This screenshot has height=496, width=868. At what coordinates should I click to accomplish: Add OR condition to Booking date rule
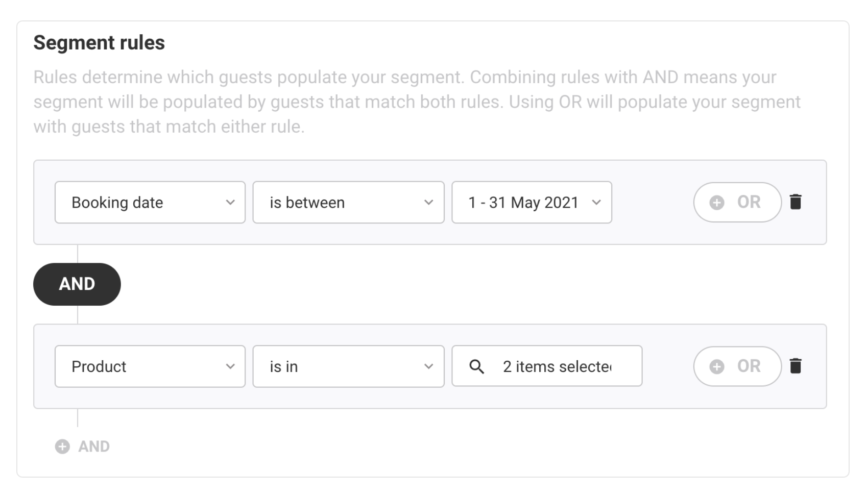737,202
